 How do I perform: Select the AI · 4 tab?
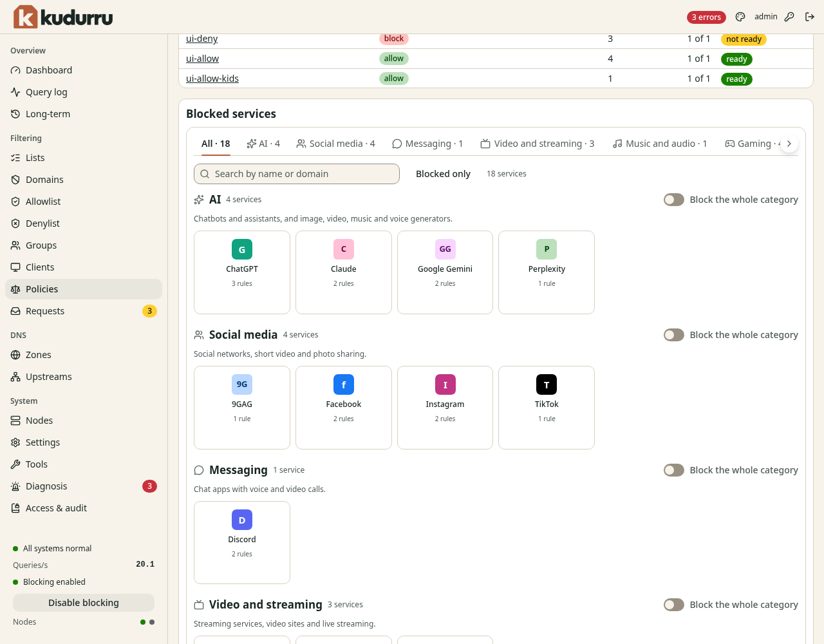pyautogui.click(x=263, y=144)
